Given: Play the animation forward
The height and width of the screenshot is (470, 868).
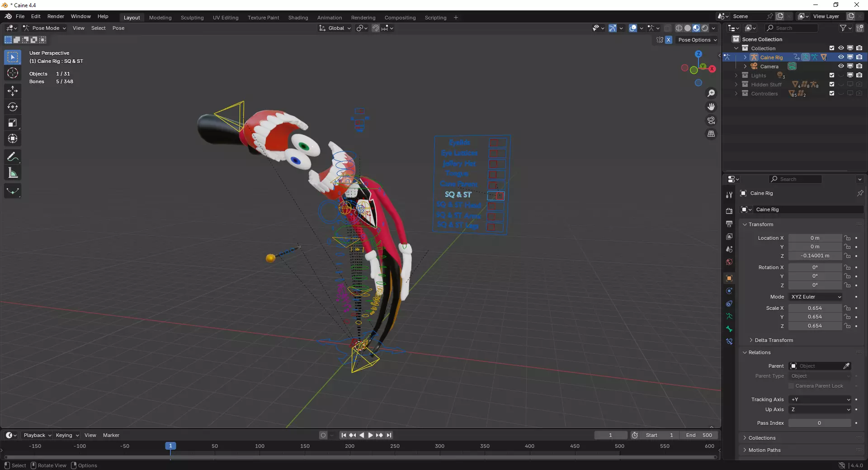Looking at the screenshot, I should (x=371, y=435).
